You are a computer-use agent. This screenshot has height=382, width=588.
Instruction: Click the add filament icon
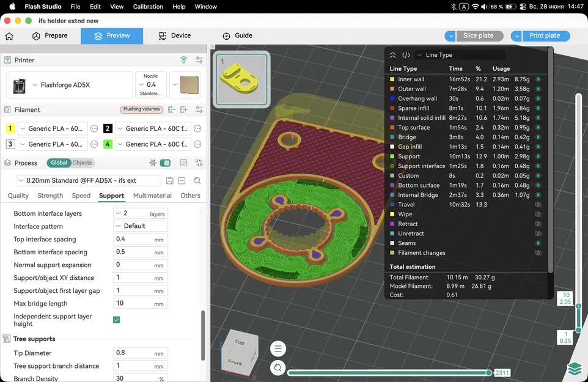183,109
